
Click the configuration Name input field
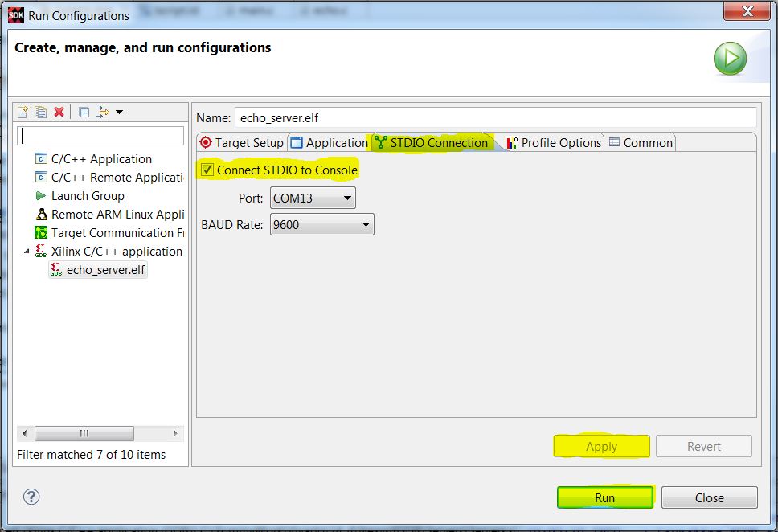pos(495,117)
